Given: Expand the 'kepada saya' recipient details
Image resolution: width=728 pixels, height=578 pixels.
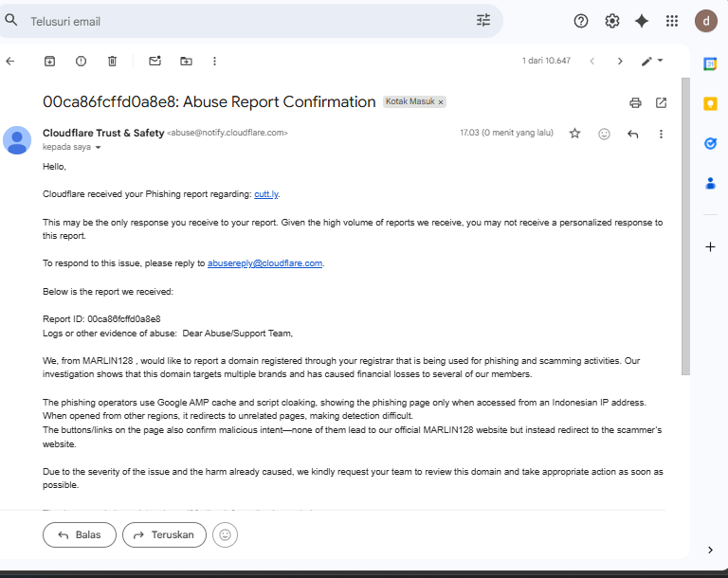Looking at the screenshot, I should 98,147.
